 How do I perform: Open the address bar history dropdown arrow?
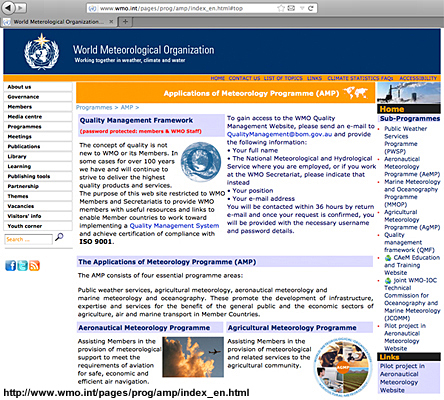pos(302,8)
